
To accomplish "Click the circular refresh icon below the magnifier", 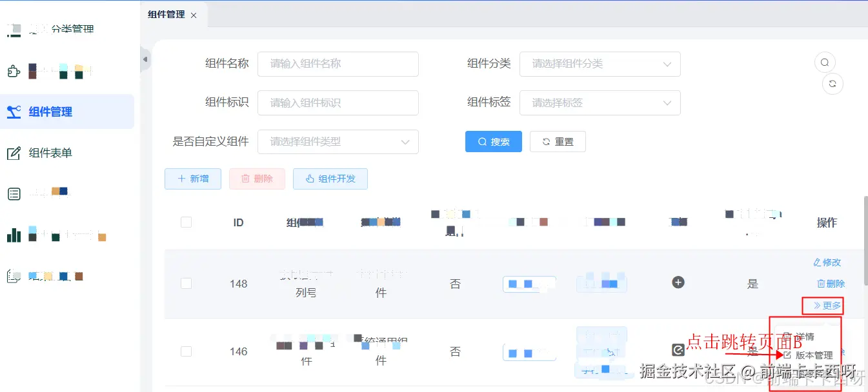I will click(x=833, y=83).
